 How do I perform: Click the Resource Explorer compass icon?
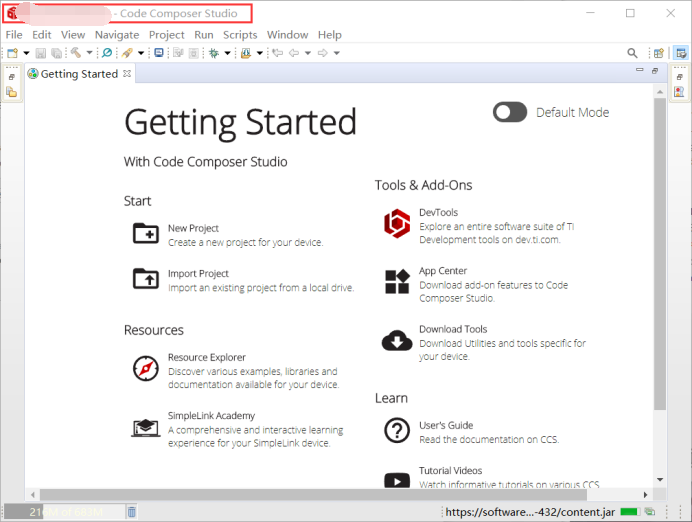click(146, 368)
